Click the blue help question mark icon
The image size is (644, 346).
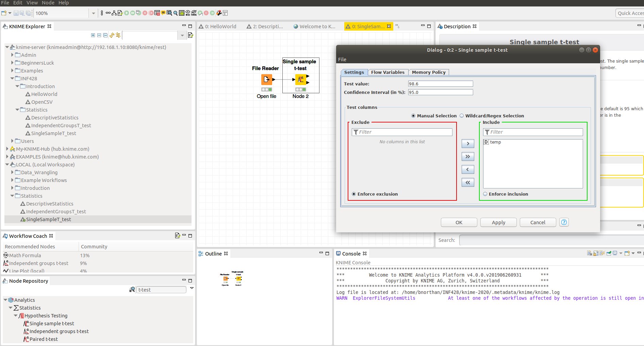point(564,222)
